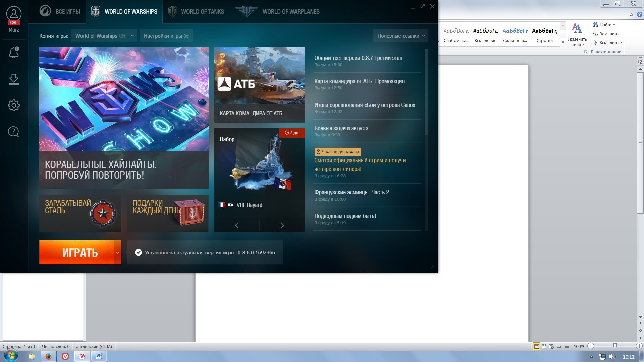This screenshot has width=644, height=362.
Task: Click the Число слов: 0 word count
Action: [x=56, y=346]
